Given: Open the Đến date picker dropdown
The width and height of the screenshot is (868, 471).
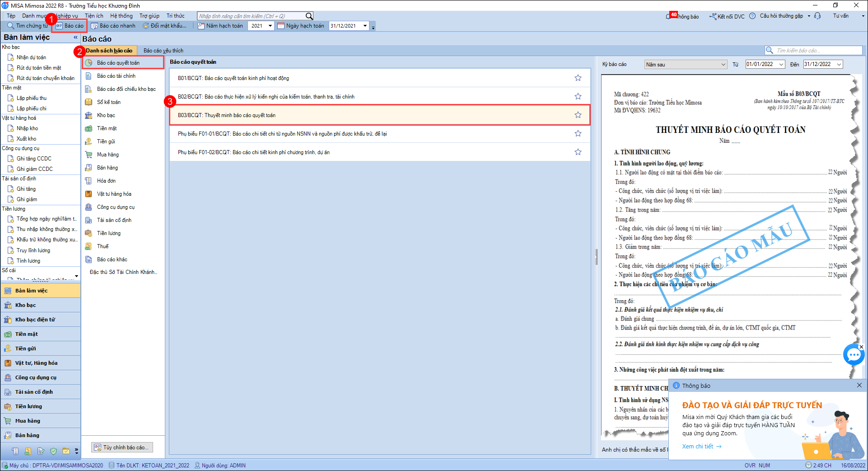Looking at the screenshot, I should [x=839, y=65].
